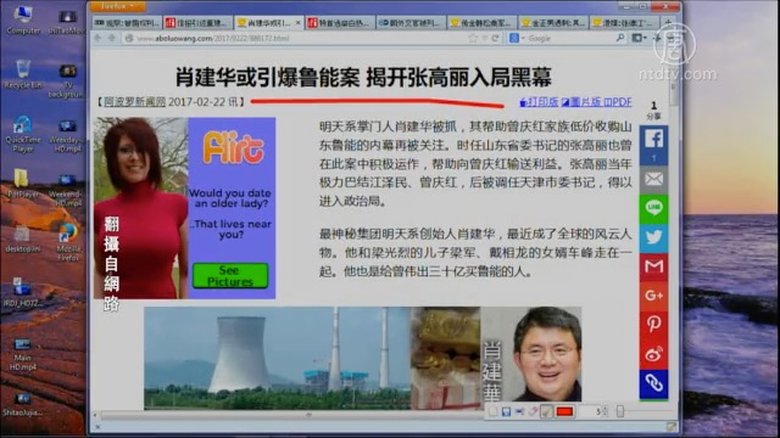Screen dimensions: 780x438
Task: Click the email share icon
Action: tap(653, 178)
